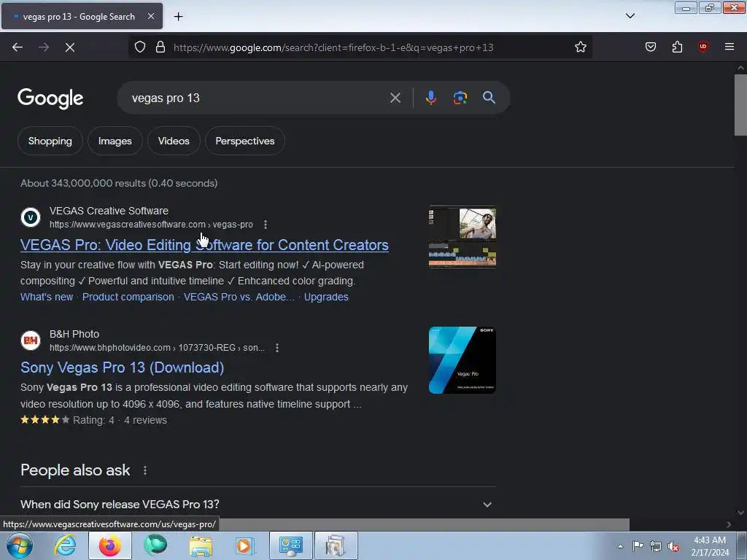Open a new browser tab
The image size is (747, 560).
178,17
